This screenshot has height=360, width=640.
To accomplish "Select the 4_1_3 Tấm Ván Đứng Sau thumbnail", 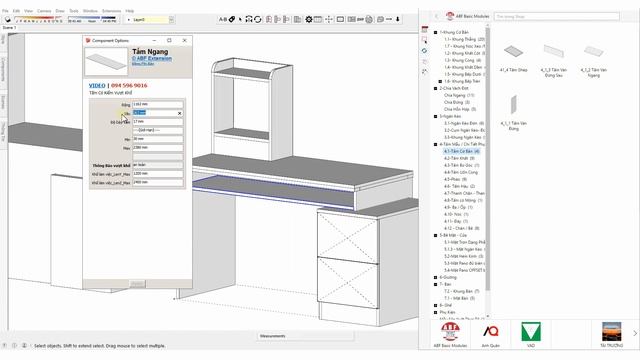I will click(553, 60).
